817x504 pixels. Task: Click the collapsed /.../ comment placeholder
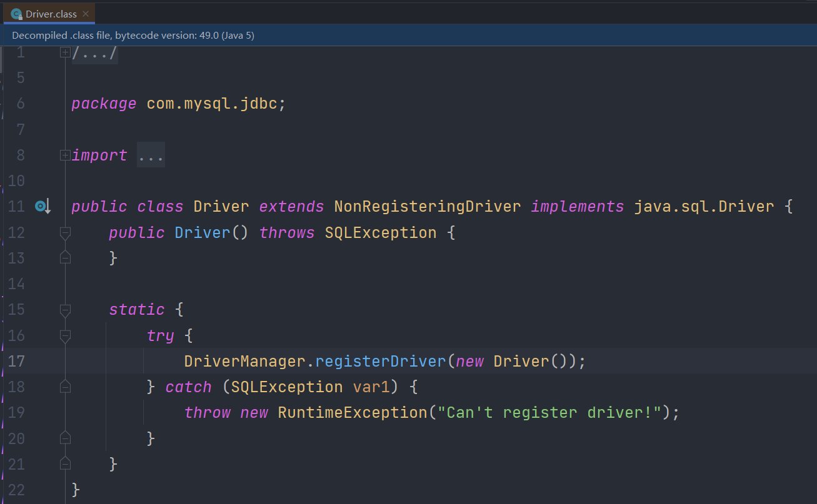pyautogui.click(x=94, y=53)
